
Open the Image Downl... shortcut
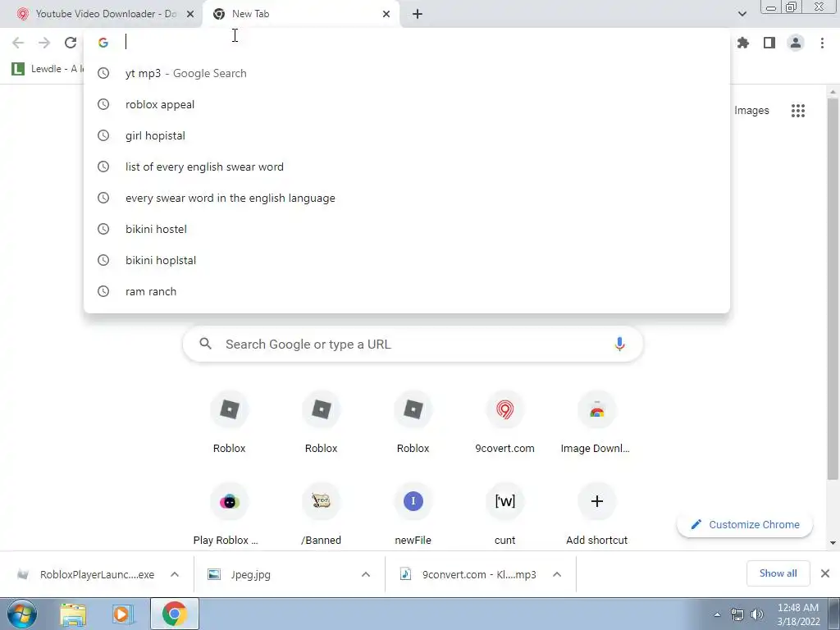pos(596,424)
